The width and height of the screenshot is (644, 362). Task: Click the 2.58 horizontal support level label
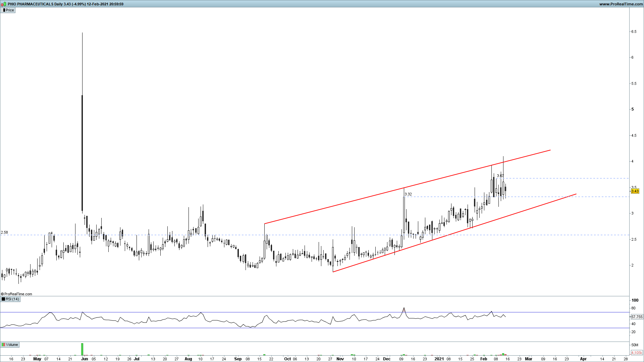click(4, 232)
